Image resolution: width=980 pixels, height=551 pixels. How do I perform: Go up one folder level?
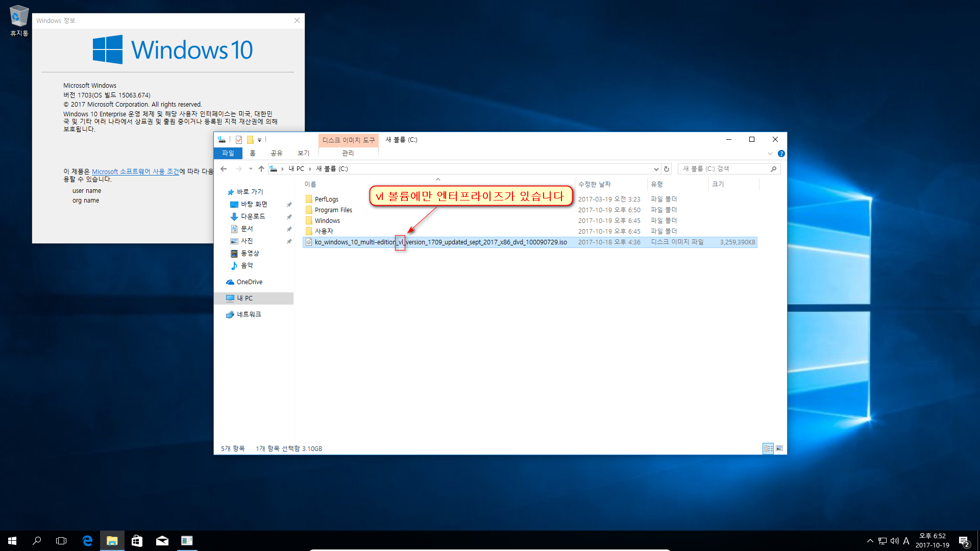click(x=261, y=169)
